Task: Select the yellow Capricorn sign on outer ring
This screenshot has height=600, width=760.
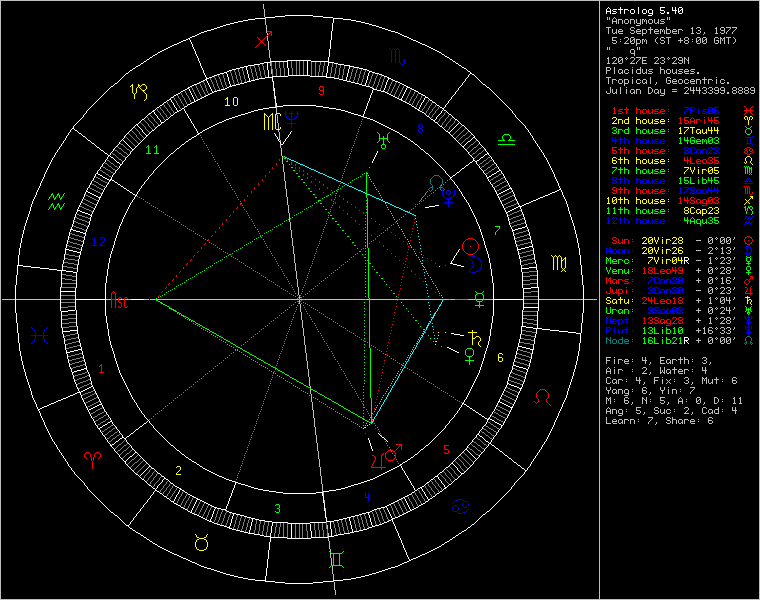Action: 140,92
